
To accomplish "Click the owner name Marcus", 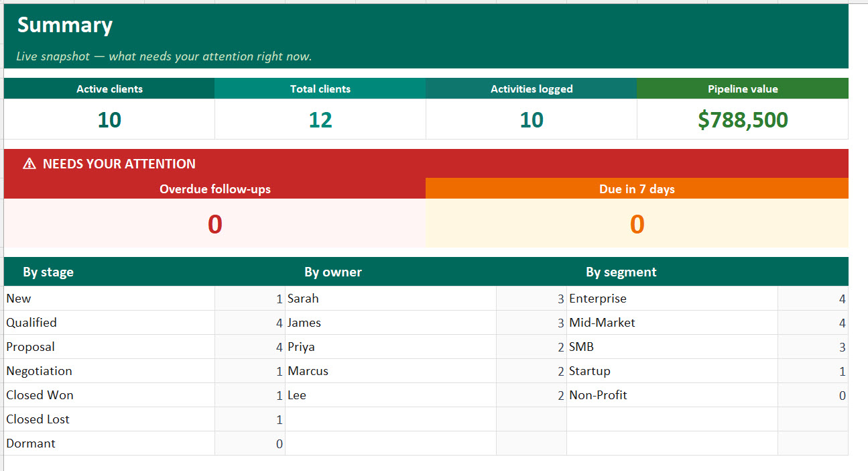I will tap(308, 371).
